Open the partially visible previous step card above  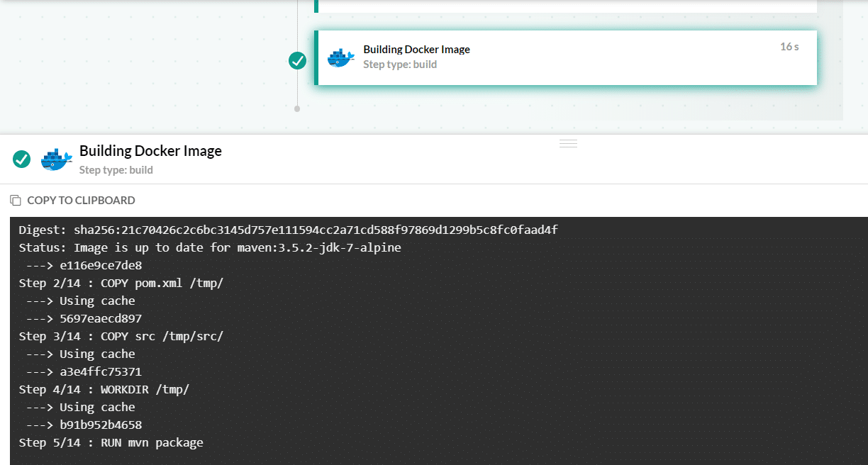(x=566, y=6)
